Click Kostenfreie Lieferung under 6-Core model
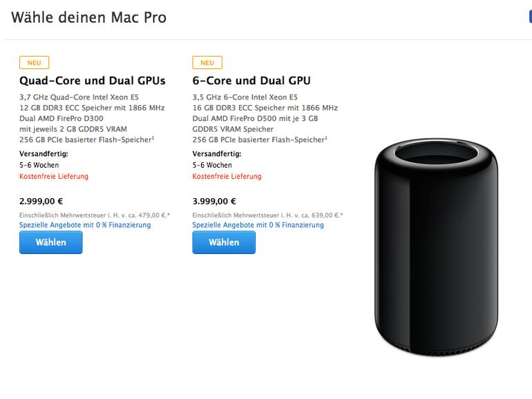Screen dimensions: 532x399 (x=227, y=177)
